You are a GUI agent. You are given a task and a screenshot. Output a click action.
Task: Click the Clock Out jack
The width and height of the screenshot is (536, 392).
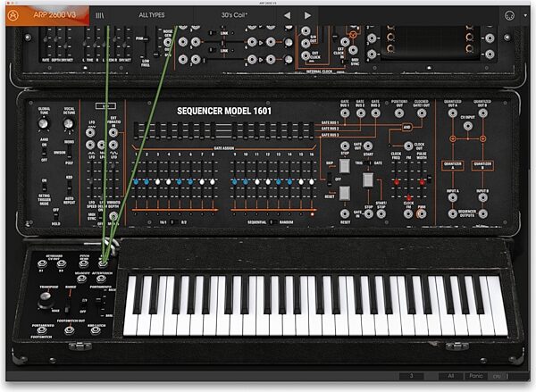pyautogui.click(x=408, y=146)
